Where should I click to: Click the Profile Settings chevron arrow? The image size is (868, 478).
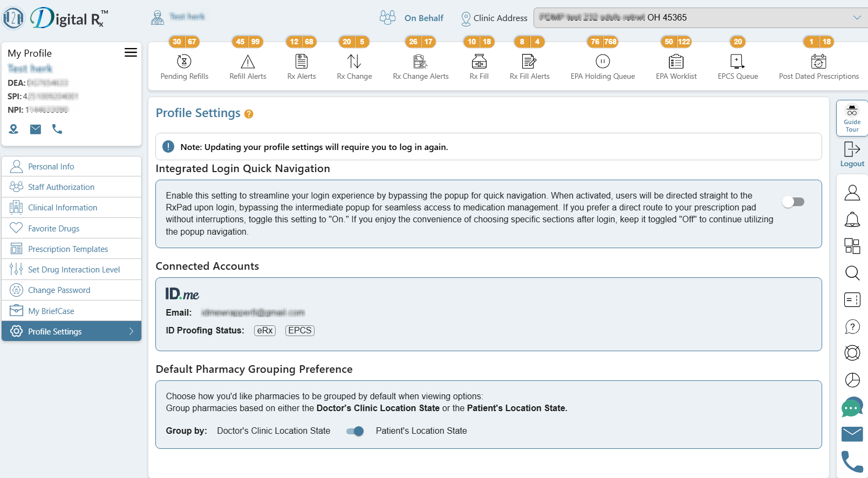[131, 331]
